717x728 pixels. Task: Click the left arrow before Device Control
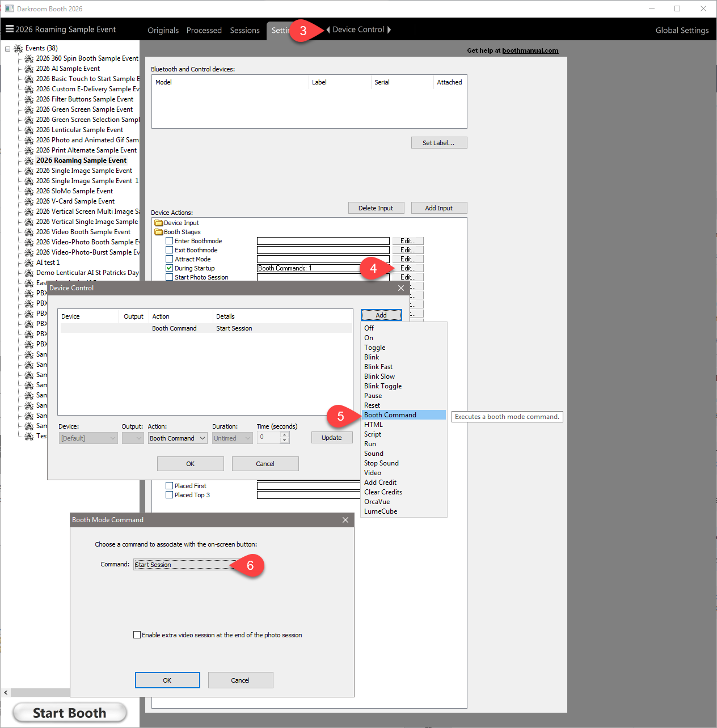click(x=328, y=29)
